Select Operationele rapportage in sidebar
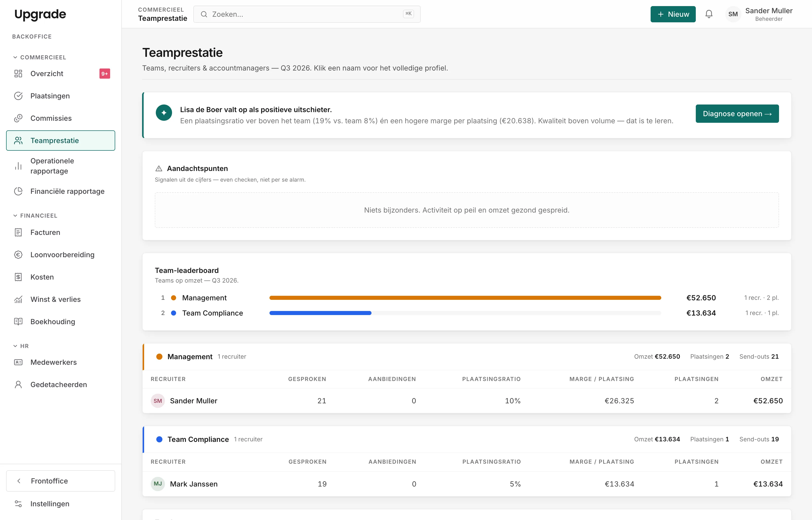812x520 pixels. 60,166
